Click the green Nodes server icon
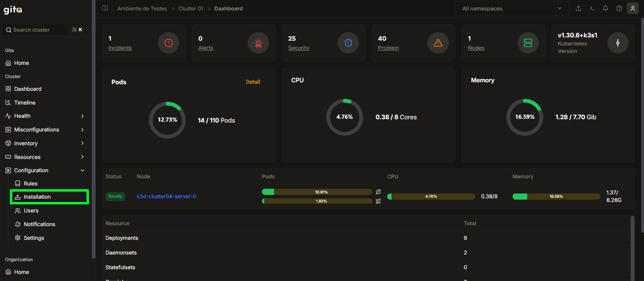 click(528, 43)
